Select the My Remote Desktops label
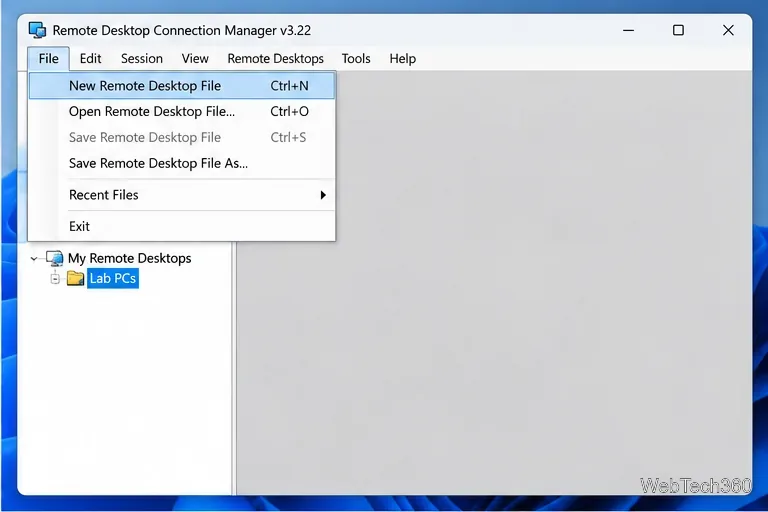This screenshot has height=512, width=768. coord(129,258)
